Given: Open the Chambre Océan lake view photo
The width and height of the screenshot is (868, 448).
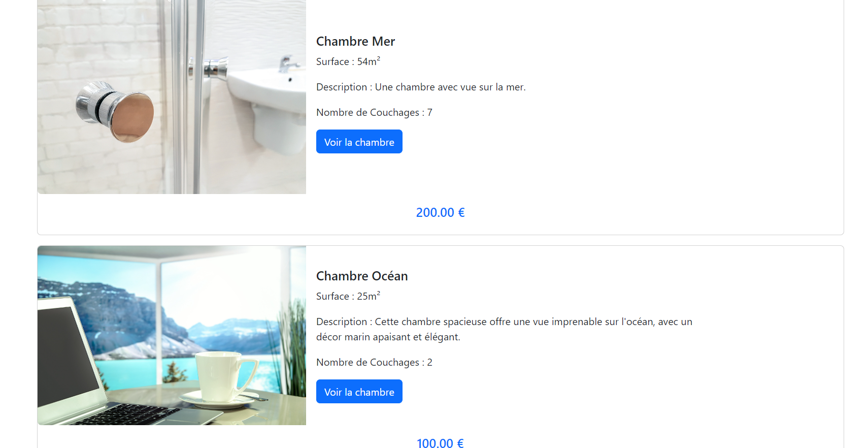Looking at the screenshot, I should [x=172, y=335].
